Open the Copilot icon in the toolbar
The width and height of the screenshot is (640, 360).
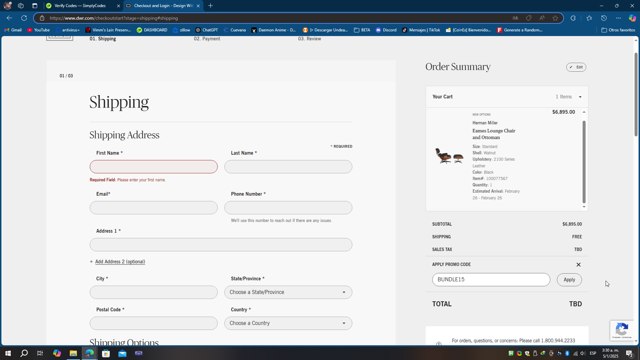click(632, 18)
